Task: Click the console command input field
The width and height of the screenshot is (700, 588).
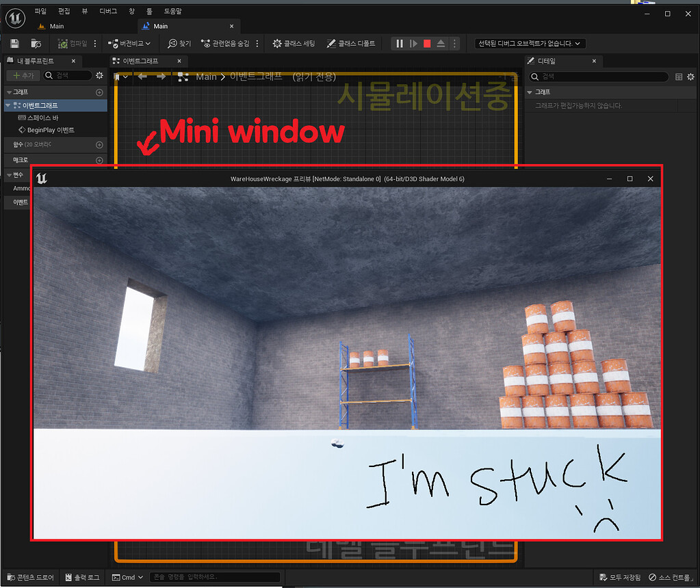Action: click(215, 577)
